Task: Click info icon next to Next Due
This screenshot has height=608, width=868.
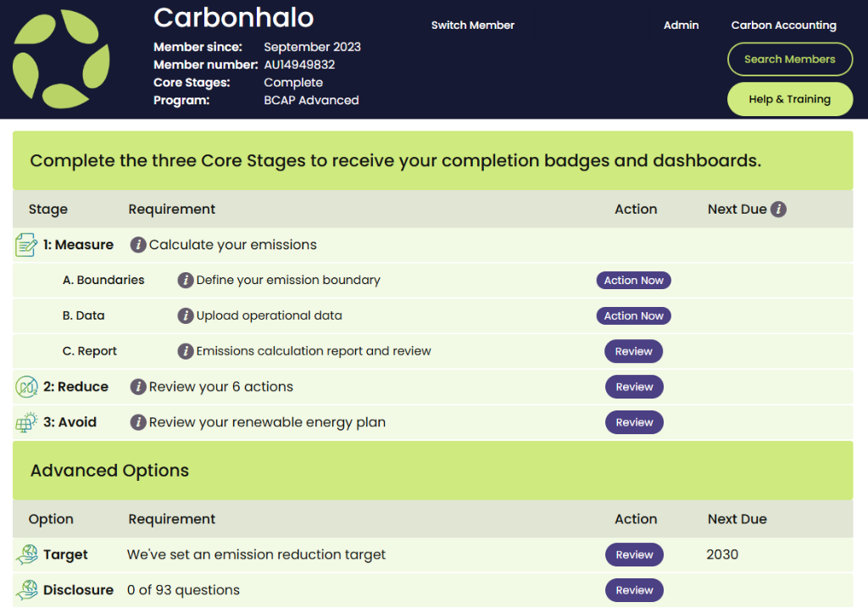Action: point(778,209)
